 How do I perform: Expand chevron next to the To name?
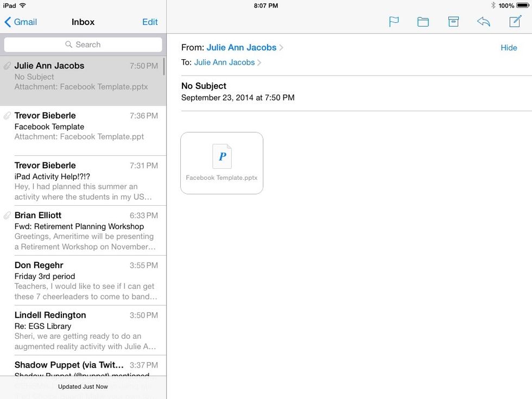tap(259, 62)
